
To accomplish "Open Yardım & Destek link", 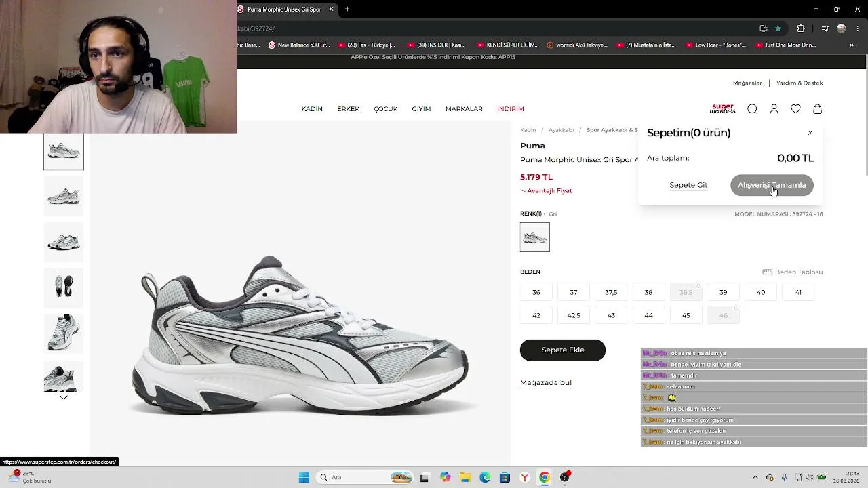I will pyautogui.click(x=800, y=83).
